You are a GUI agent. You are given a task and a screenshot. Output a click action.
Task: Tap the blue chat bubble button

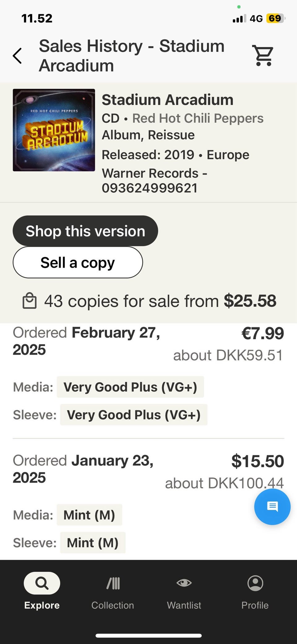(x=272, y=507)
